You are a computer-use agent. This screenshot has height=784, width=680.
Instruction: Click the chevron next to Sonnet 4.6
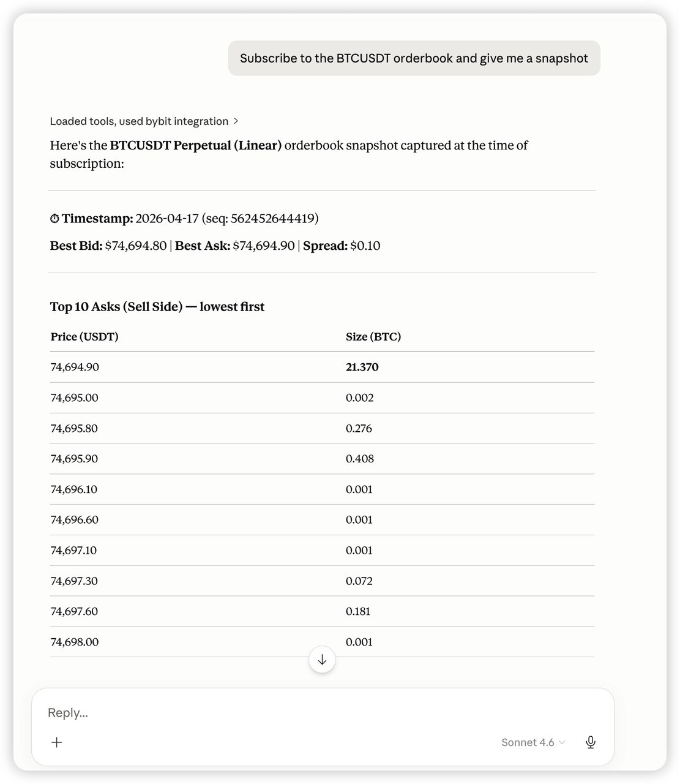(563, 742)
